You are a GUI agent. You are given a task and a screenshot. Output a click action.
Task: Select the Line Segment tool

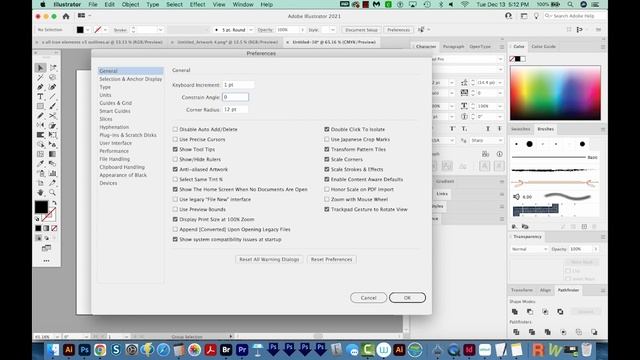pos(53,97)
